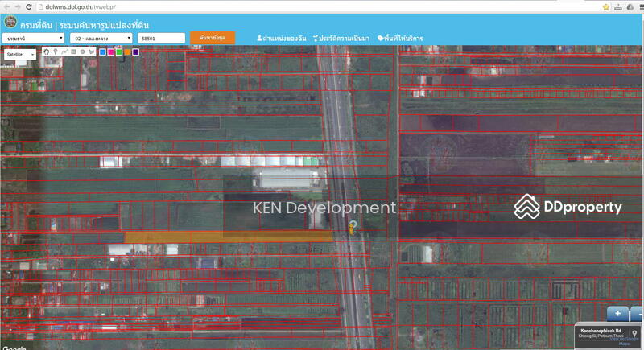Expand the Satellite map type dropdown
This screenshot has width=644, height=350.
click(20, 53)
